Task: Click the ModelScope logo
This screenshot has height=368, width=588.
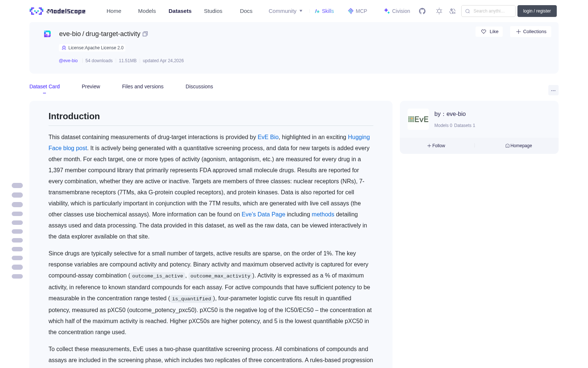Action: 57,11
